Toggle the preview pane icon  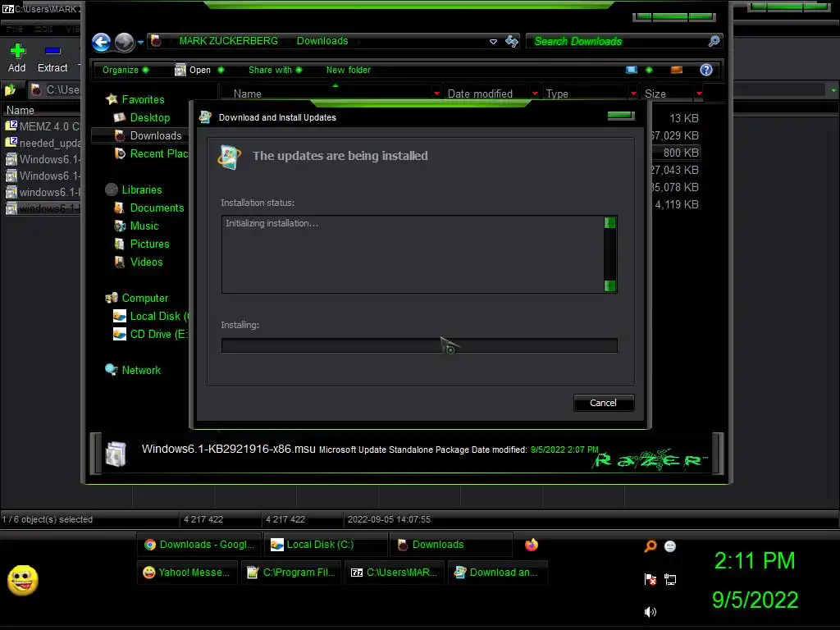pyautogui.click(x=677, y=71)
